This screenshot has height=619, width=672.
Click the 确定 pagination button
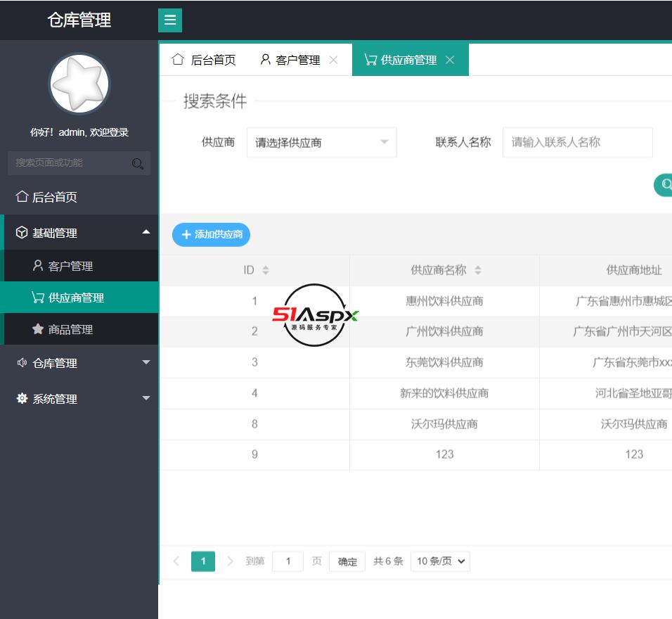point(347,561)
